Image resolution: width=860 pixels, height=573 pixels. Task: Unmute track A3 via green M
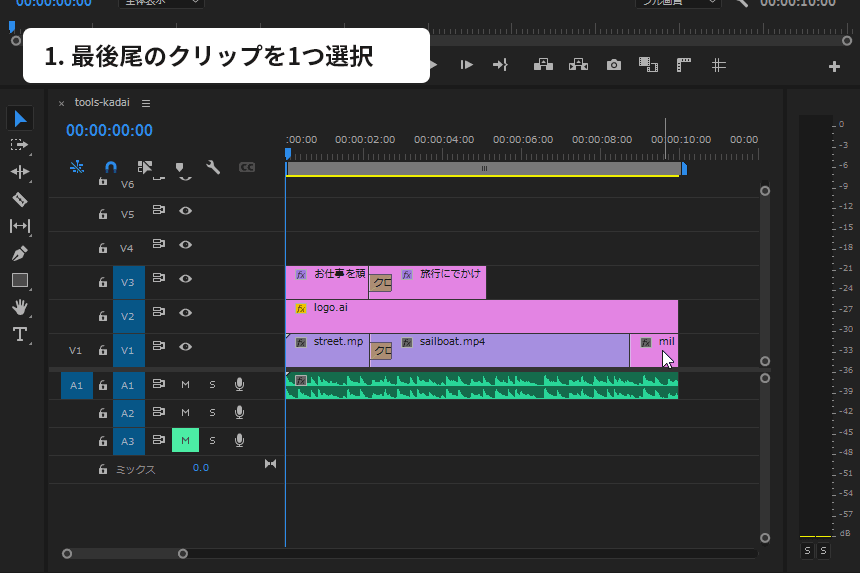pyautogui.click(x=185, y=440)
